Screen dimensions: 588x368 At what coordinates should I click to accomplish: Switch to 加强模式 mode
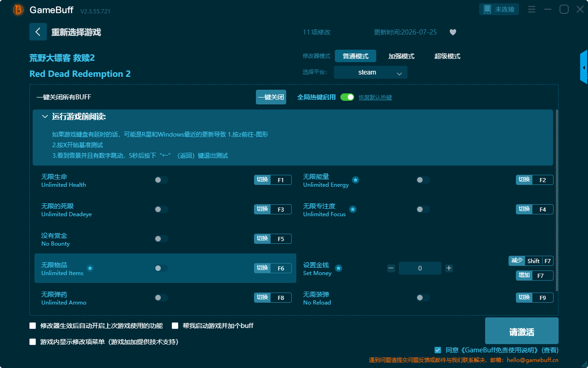401,56
